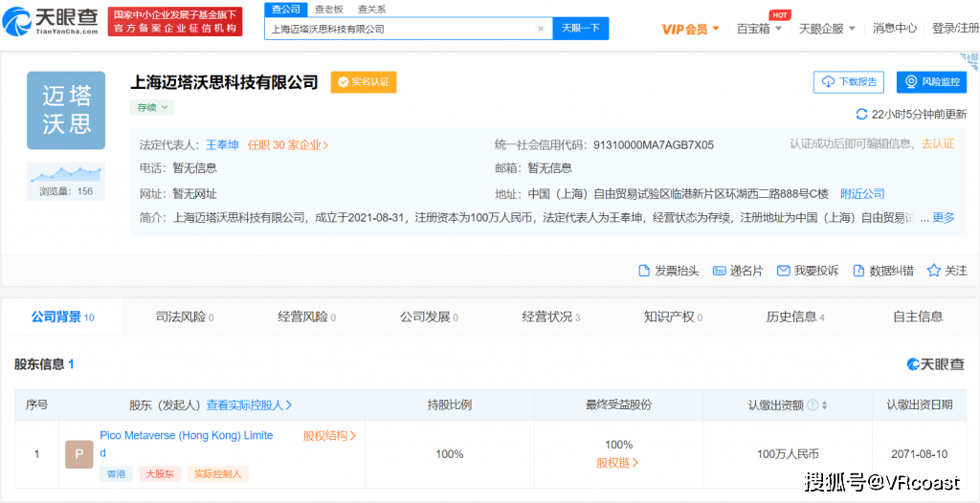The height and width of the screenshot is (503, 980).
Task: Click the 天眼一下 search button
Action: tap(581, 28)
